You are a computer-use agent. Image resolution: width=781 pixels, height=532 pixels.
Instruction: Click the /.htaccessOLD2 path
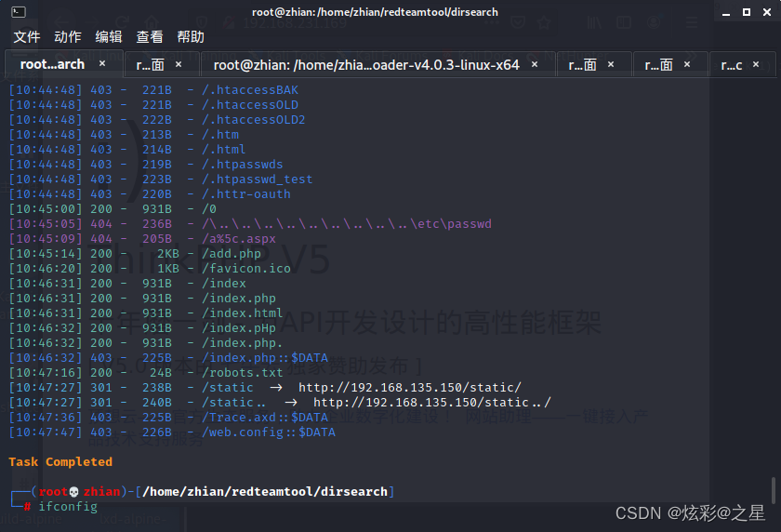pos(254,120)
